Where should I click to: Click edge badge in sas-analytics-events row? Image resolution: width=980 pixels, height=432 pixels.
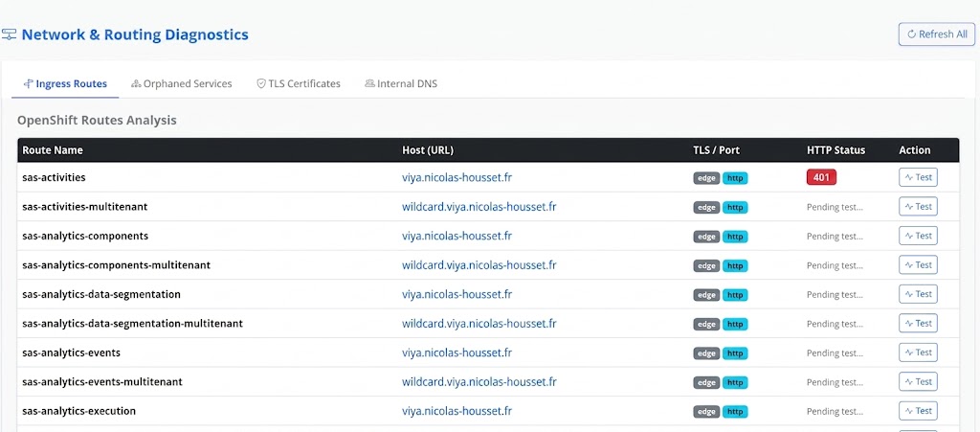706,353
